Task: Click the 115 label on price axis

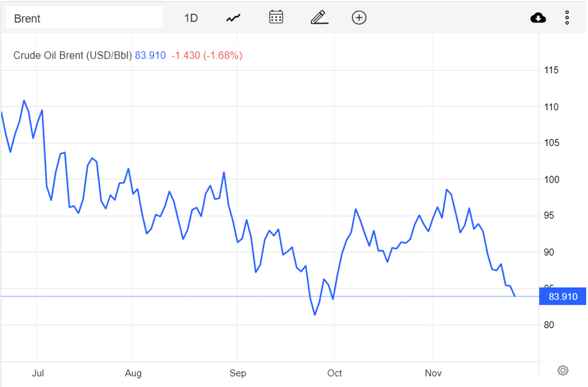Action: 551,70
